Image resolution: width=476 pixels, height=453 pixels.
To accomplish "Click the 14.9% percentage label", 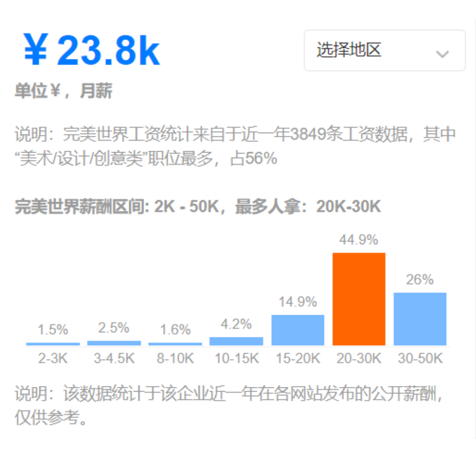I will tap(298, 302).
